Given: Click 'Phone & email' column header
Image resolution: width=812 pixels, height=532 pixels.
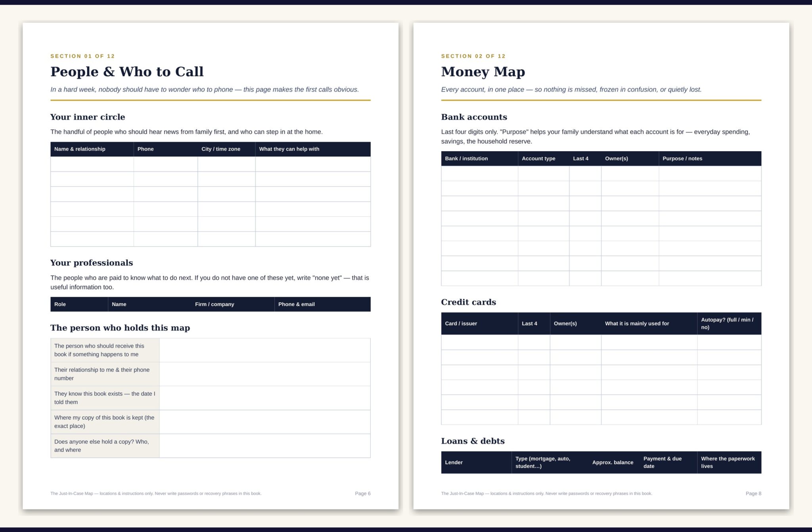Looking at the screenshot, I should (x=322, y=304).
